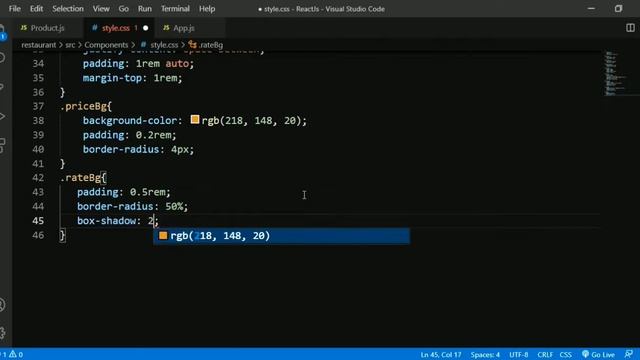Open the Go menu
Screen dimensions: 640x360
click(124, 9)
